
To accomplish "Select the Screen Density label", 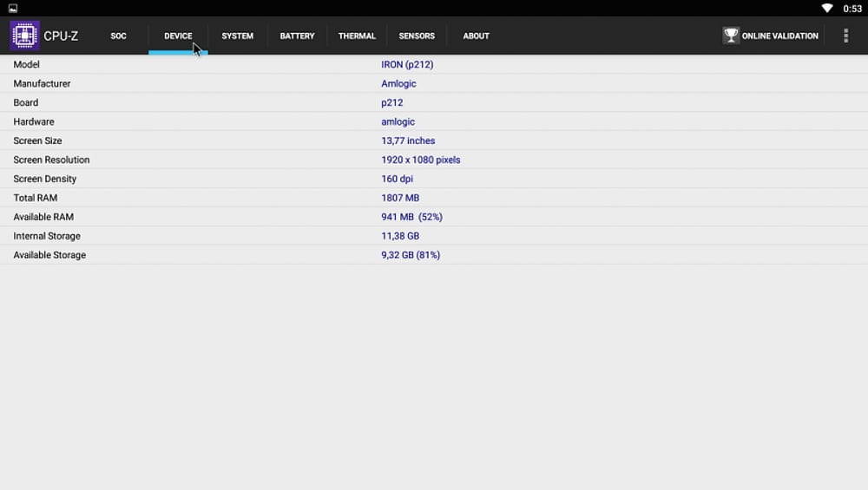I will pos(45,180).
